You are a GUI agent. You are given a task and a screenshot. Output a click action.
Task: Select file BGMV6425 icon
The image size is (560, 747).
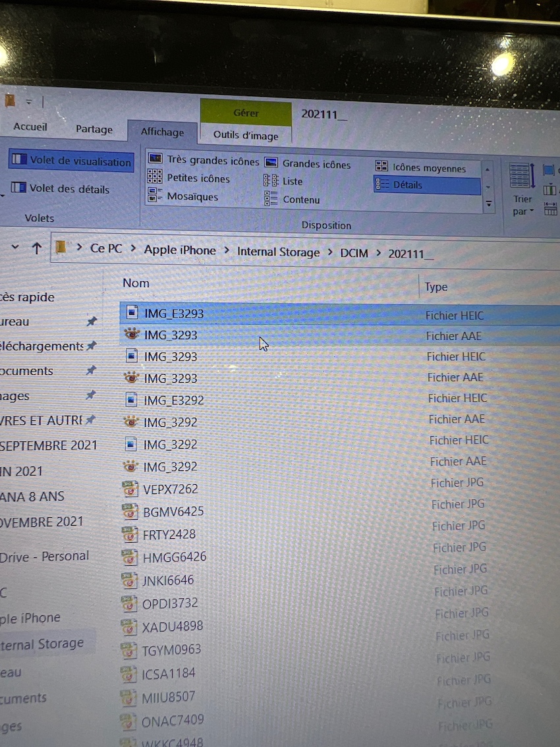coord(130,511)
